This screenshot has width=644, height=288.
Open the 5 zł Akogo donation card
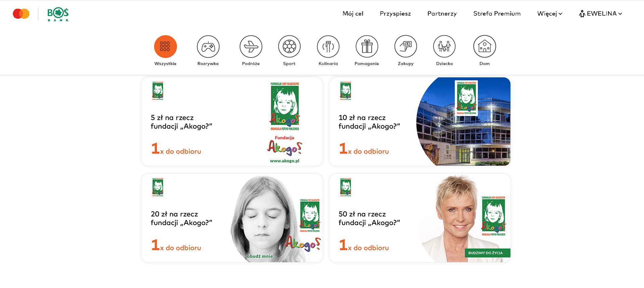tap(232, 122)
